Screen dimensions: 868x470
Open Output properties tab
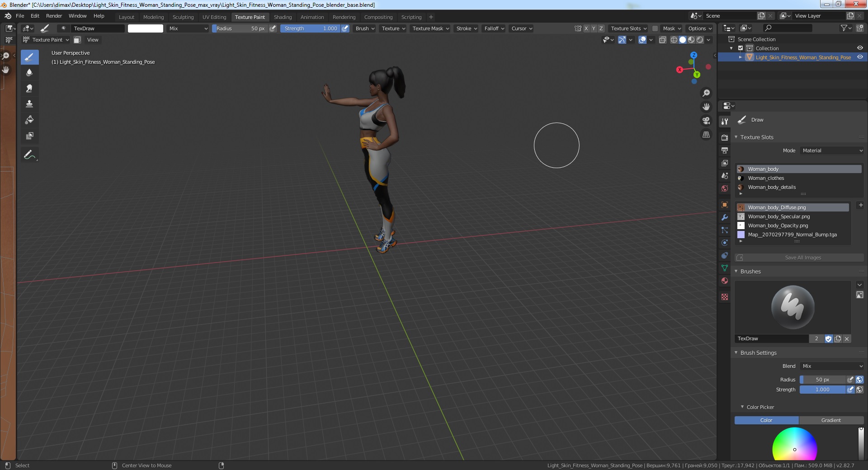(x=725, y=150)
